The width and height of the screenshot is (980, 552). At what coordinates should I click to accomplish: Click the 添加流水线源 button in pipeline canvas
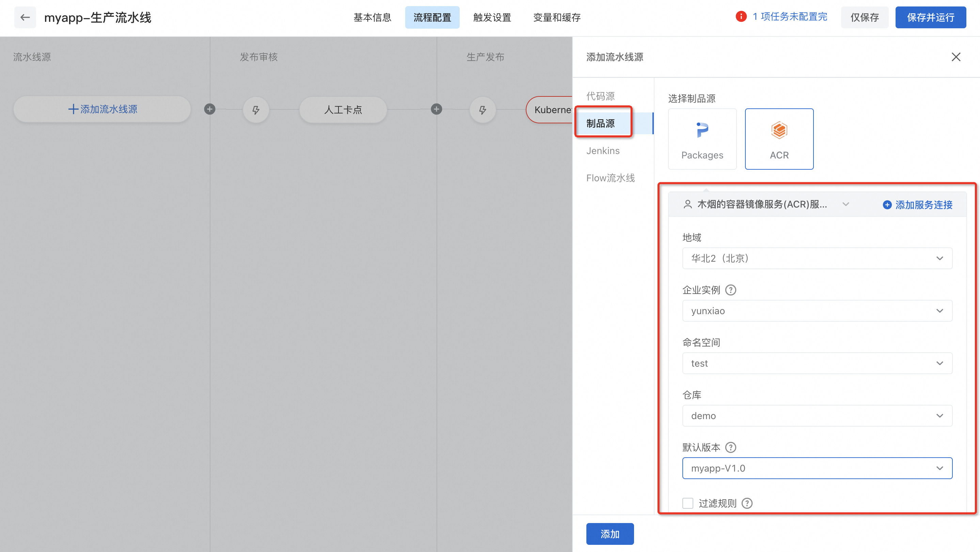coord(102,109)
